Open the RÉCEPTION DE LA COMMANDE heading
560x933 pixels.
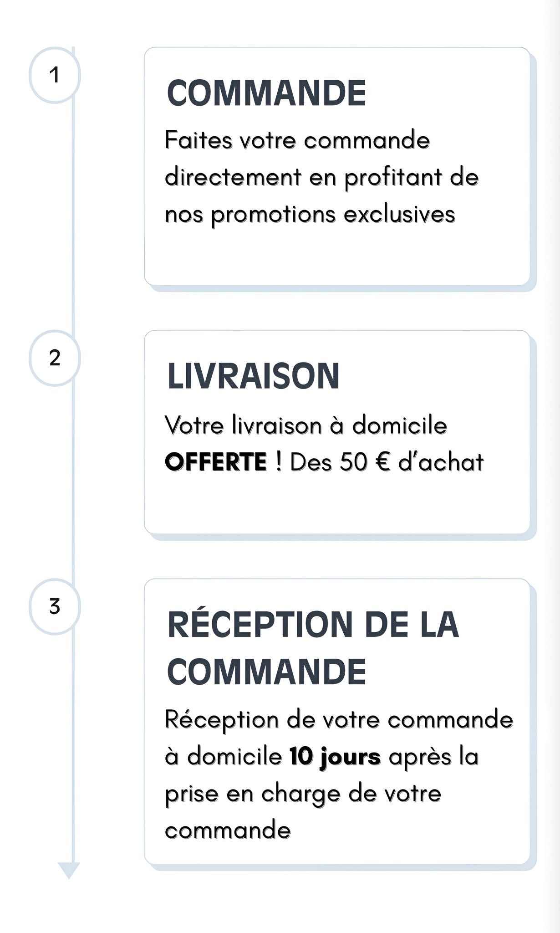click(313, 647)
